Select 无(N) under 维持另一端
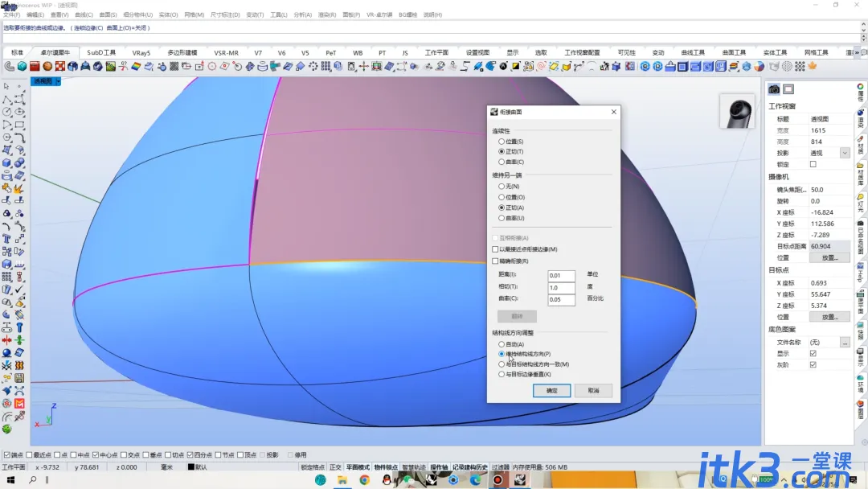 click(x=509, y=187)
